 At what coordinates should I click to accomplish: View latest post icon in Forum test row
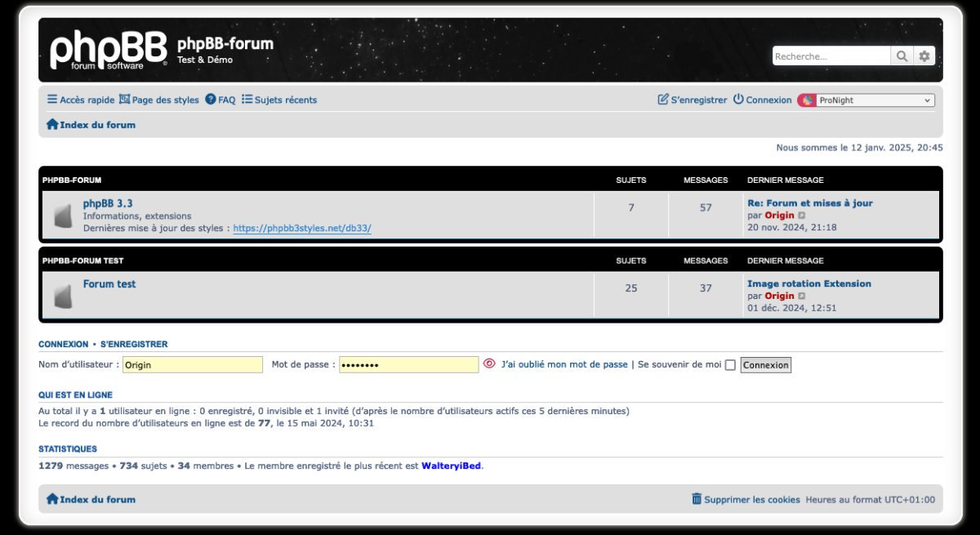802,296
